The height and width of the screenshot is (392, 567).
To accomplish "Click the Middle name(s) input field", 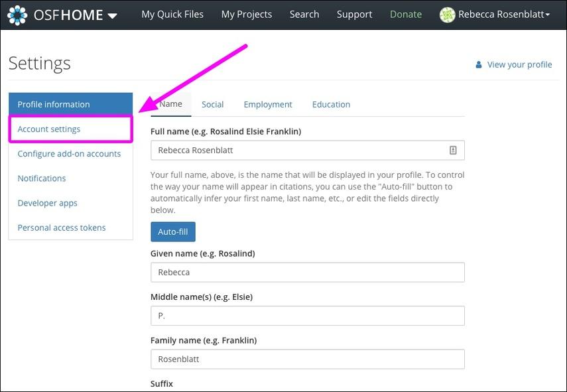I will 308,316.
